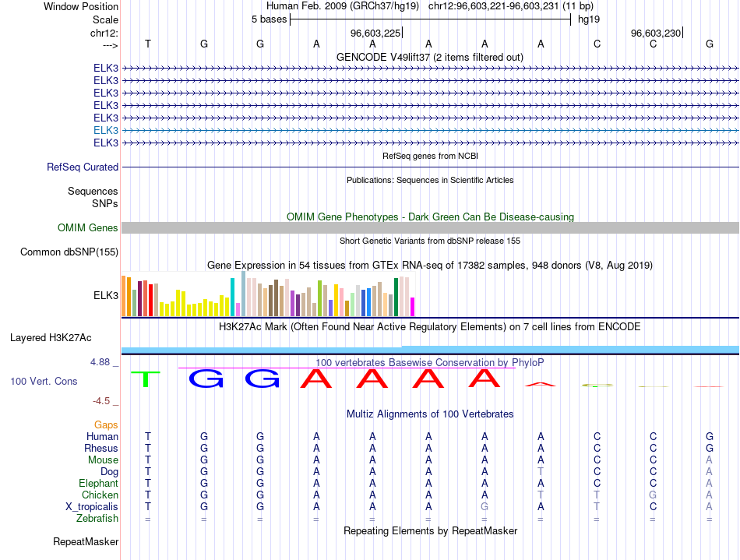Click the '100 Vert. Cons' label
This screenshot has height=560, width=740.
(44, 381)
